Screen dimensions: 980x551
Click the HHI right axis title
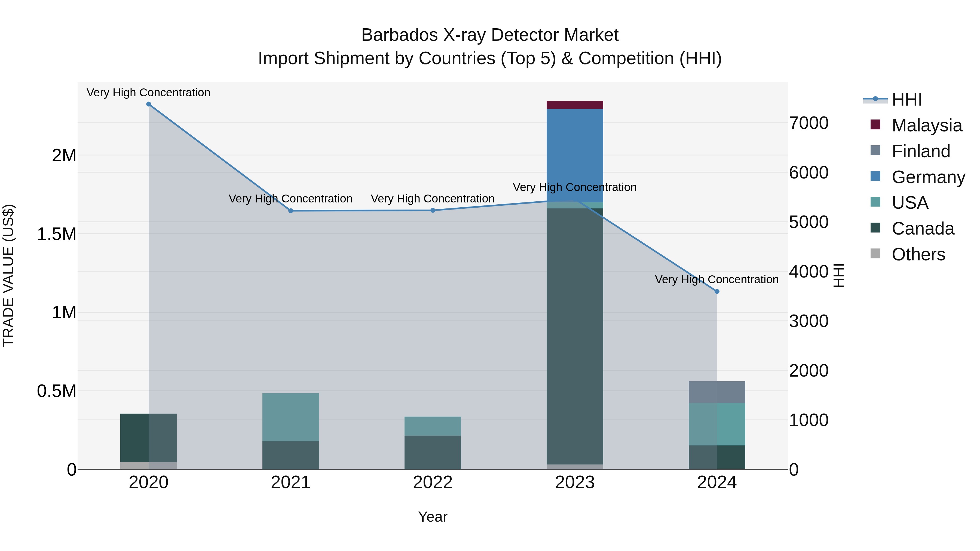click(x=838, y=275)
